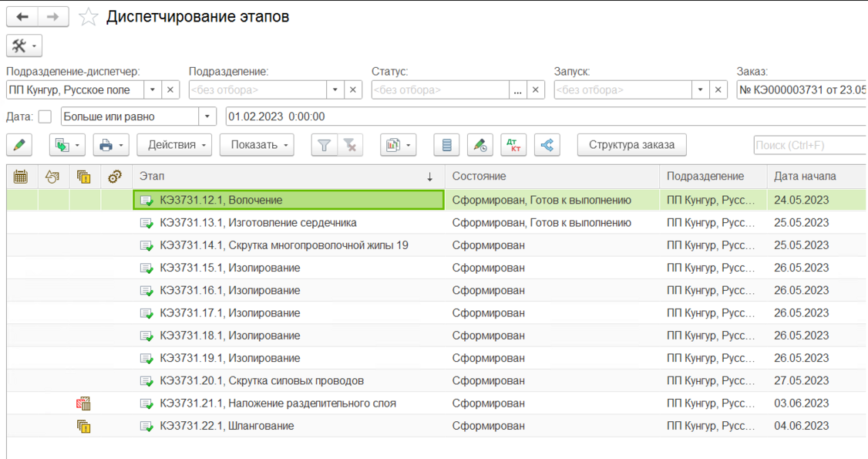Sort by the Этап column header
The height and width of the screenshot is (459, 868).
tap(288, 177)
